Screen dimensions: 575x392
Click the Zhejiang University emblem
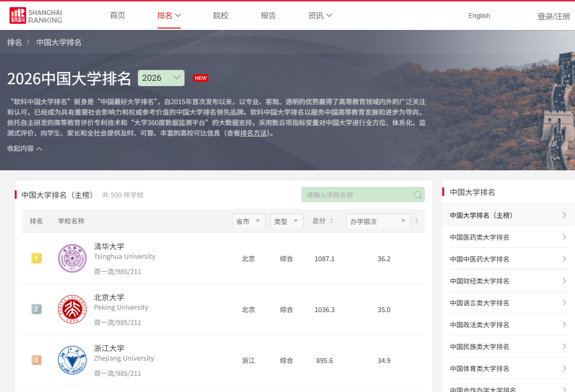click(72, 360)
